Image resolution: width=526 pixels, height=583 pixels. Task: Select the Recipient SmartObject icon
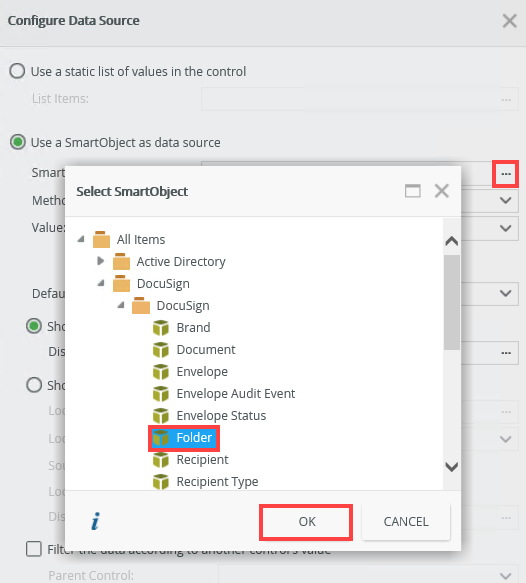pyautogui.click(x=161, y=460)
